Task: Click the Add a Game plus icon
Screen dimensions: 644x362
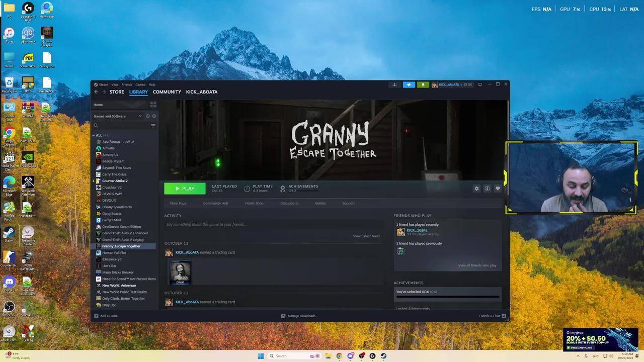Action: tap(96, 316)
